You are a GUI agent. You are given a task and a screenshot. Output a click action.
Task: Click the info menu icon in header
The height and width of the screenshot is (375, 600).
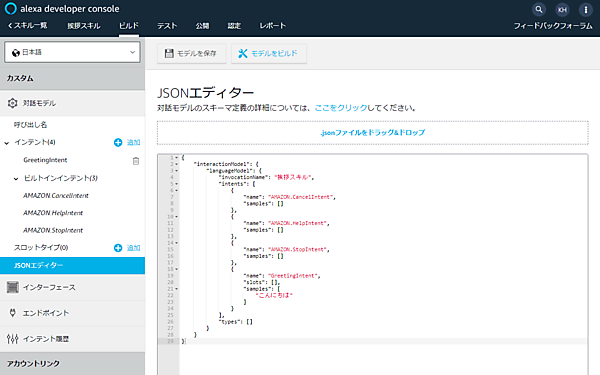[585, 10]
